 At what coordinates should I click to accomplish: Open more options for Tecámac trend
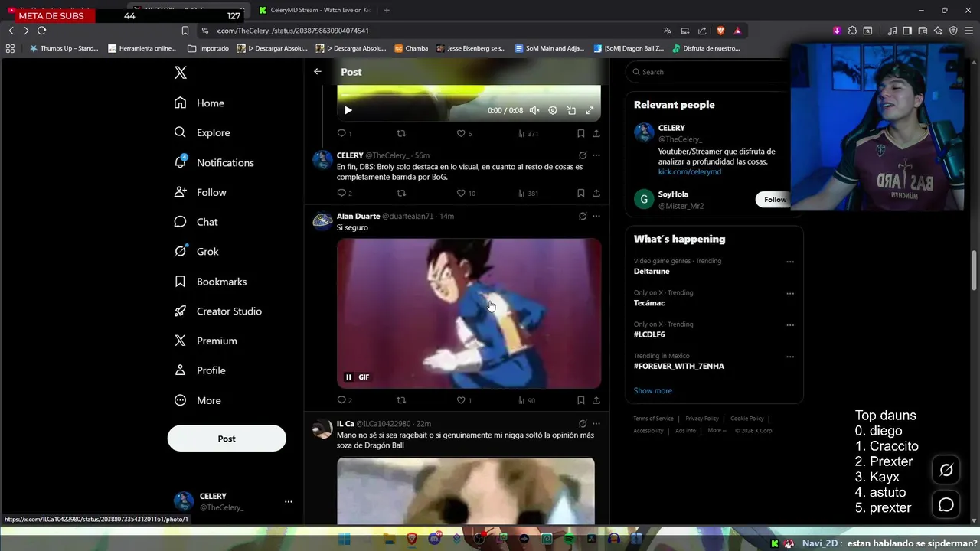tap(790, 293)
